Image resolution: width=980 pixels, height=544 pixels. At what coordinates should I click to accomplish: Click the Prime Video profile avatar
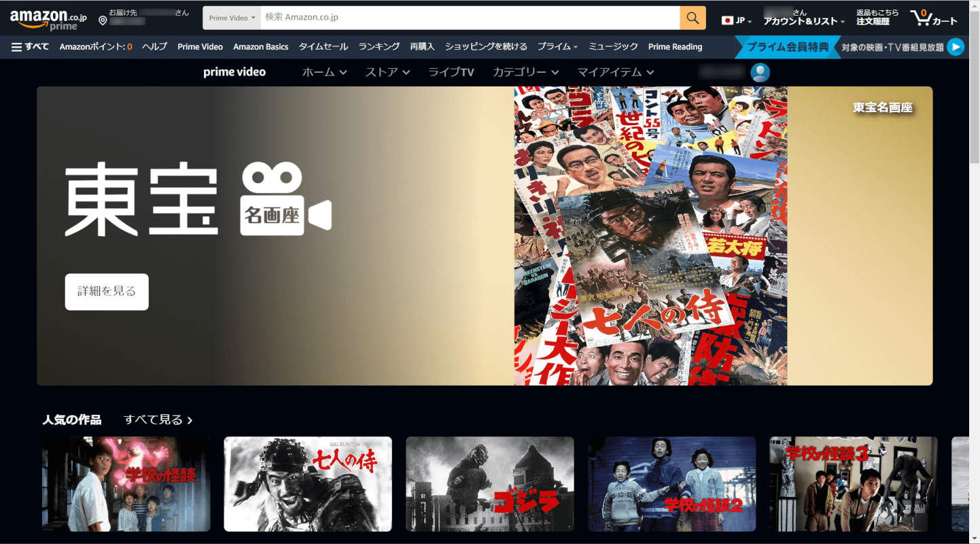[x=760, y=72]
